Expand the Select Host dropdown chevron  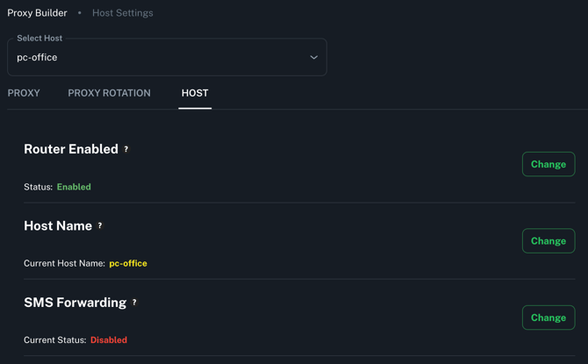[313, 58]
